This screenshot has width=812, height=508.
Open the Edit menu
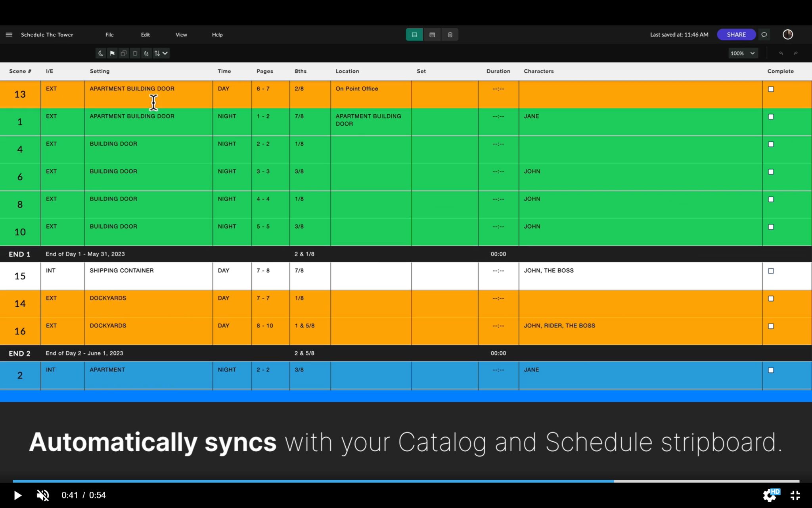(x=146, y=35)
